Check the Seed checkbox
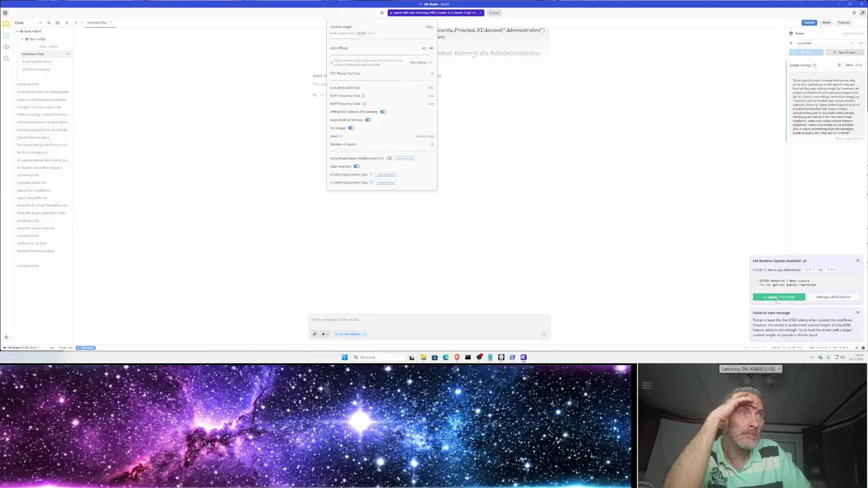 pos(341,136)
